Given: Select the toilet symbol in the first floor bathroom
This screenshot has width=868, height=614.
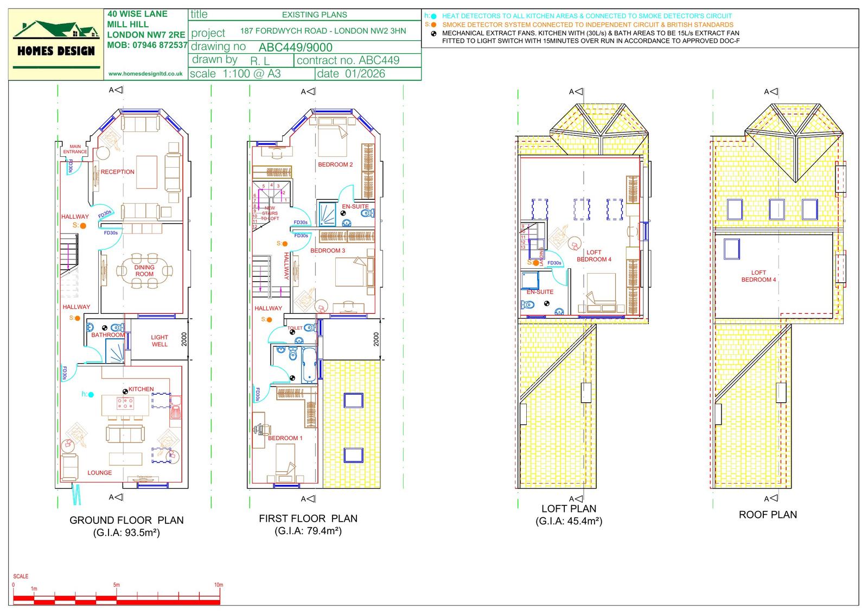Looking at the screenshot, I should coord(293,354).
